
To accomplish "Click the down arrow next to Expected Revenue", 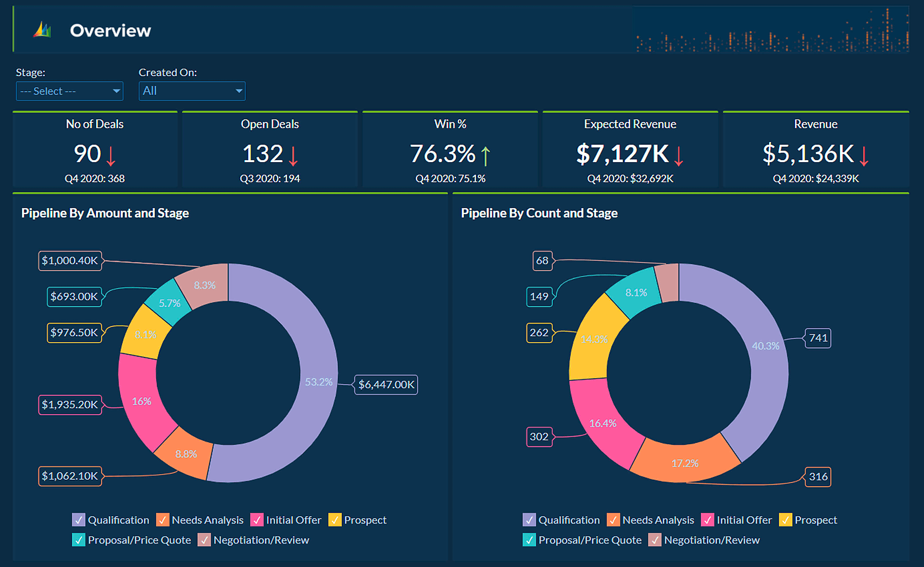I will click(678, 157).
